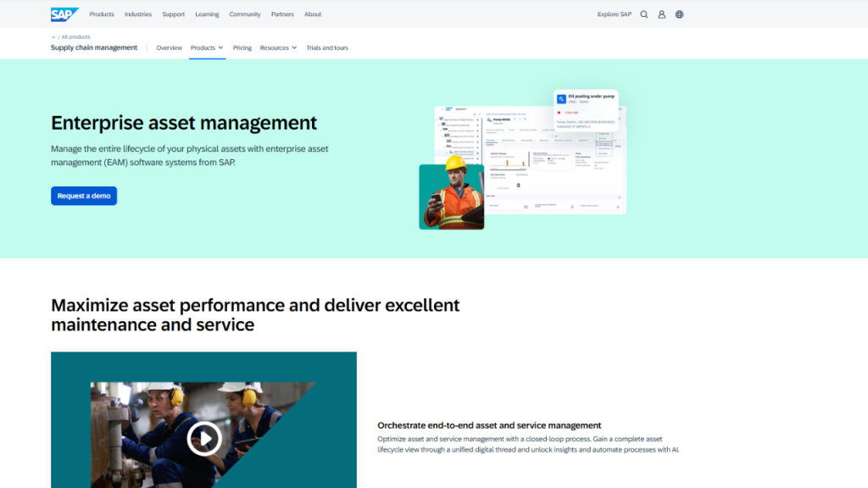Play the asset management video
Image resolution: width=868 pixels, height=488 pixels.
pos(203,438)
